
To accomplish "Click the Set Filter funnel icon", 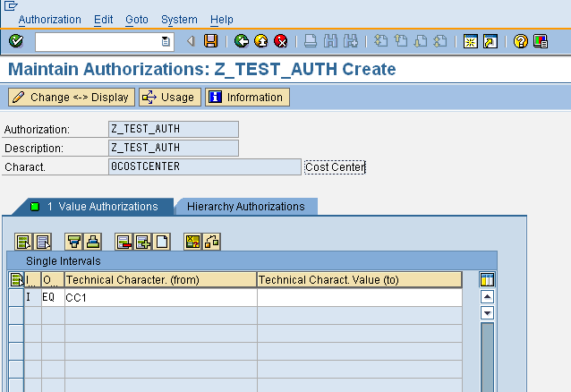I will (x=74, y=242).
